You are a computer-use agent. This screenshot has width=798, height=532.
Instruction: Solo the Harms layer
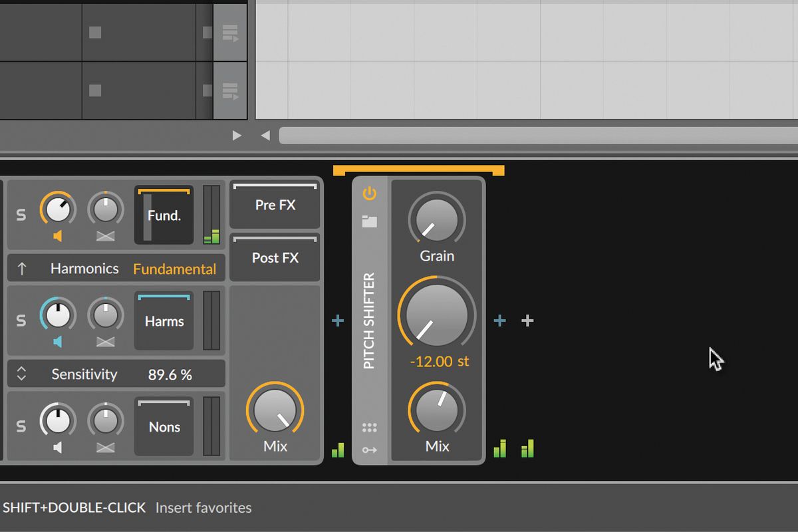click(x=21, y=321)
